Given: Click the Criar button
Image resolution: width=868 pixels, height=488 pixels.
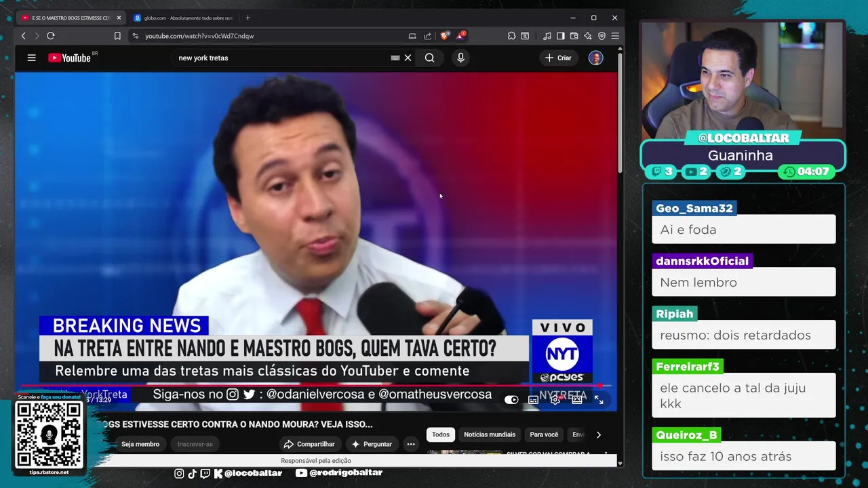Looking at the screenshot, I should 558,58.
